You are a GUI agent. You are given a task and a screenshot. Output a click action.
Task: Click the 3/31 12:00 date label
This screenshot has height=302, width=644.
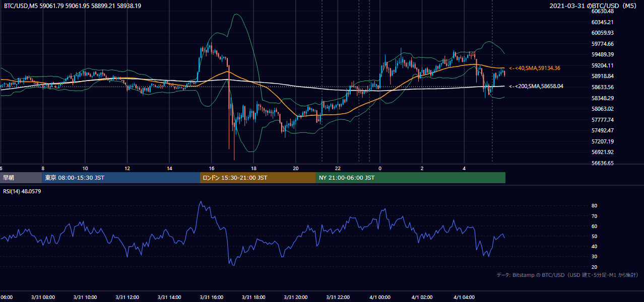click(x=127, y=297)
